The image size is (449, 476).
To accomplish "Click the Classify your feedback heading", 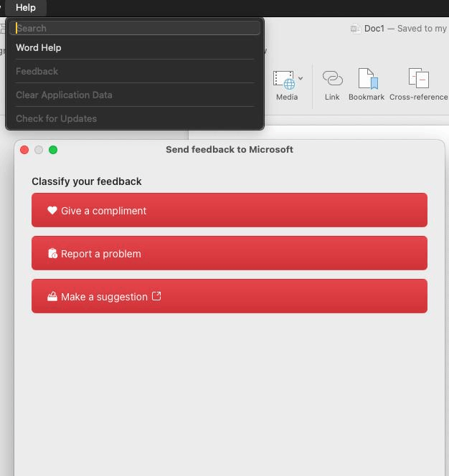I will click(87, 181).
